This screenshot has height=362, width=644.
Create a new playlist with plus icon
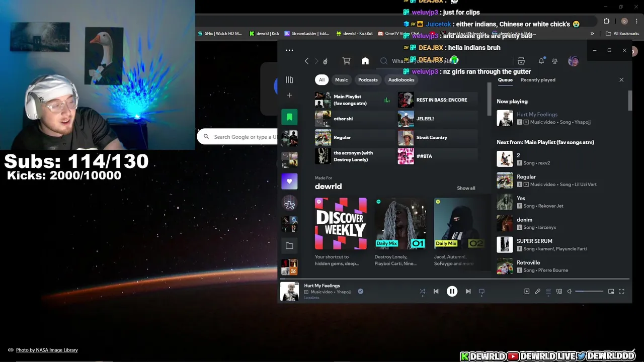289,95
